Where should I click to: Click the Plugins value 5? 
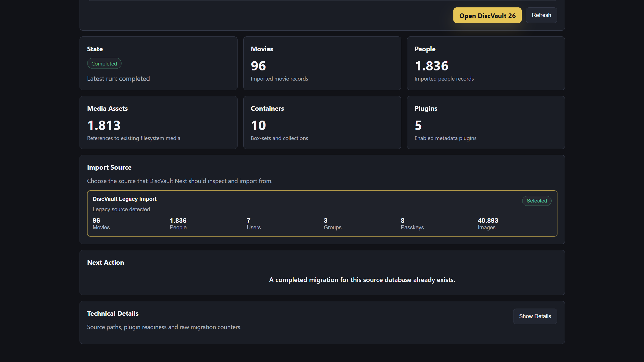coord(418,126)
